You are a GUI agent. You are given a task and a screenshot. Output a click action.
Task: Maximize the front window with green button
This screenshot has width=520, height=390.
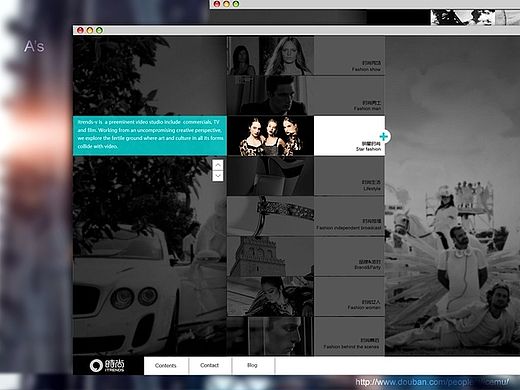coord(99,30)
